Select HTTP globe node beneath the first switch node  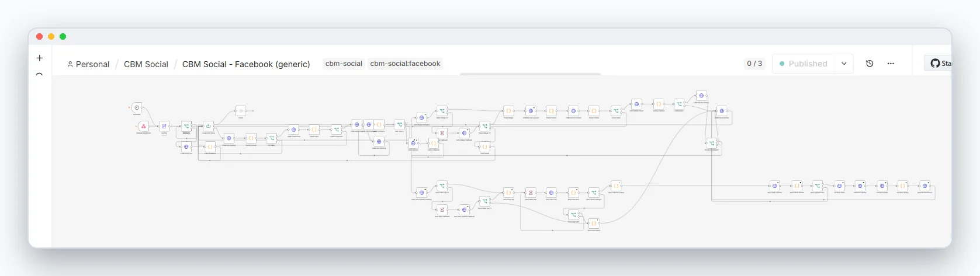tap(186, 147)
